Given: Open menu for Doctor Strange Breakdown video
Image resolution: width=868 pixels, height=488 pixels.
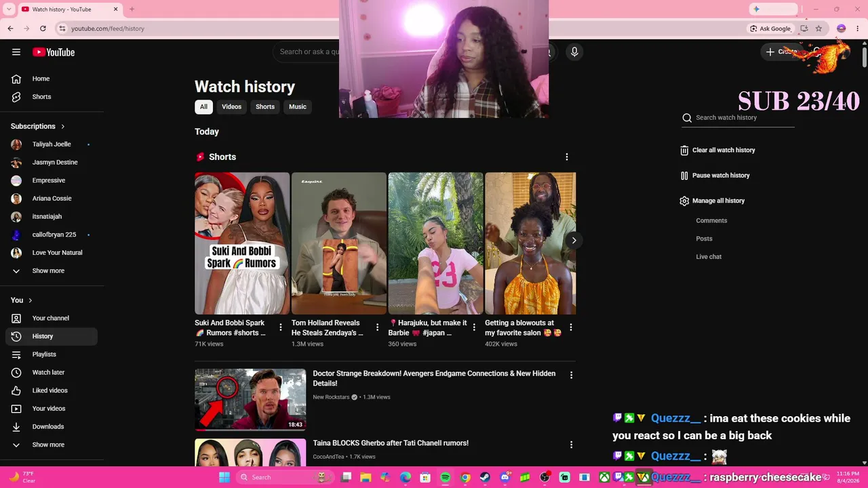Looking at the screenshot, I should [571, 375].
